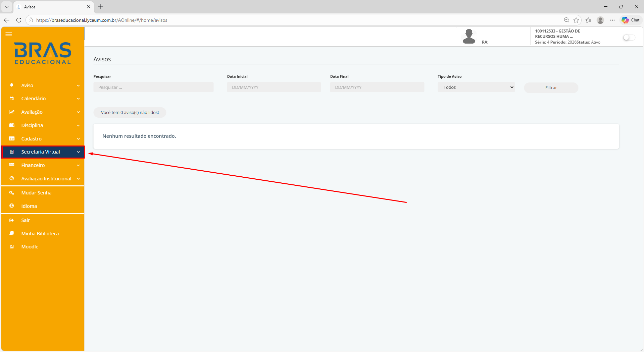Expand the Disciplina menu chevron
This screenshot has height=352, width=644.
point(78,125)
